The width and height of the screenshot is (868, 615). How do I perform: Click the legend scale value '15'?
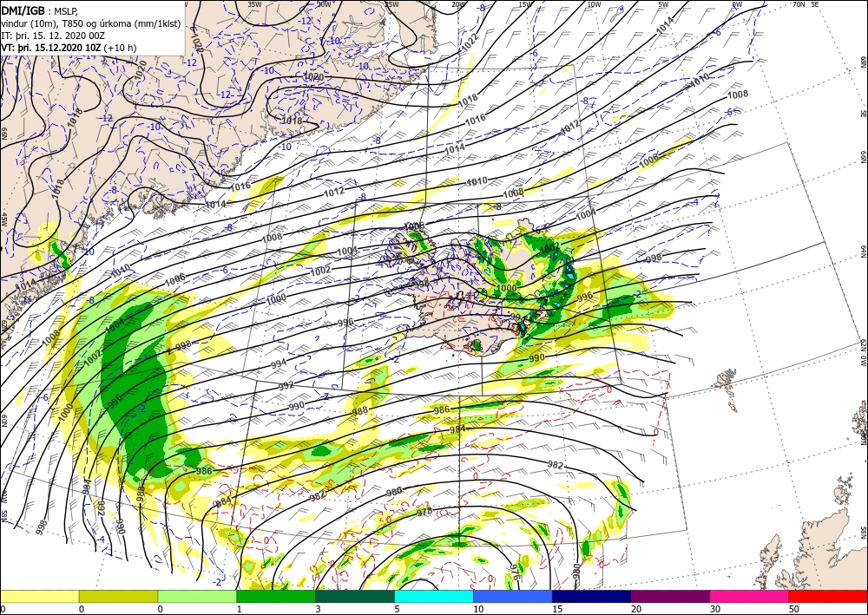point(557,609)
